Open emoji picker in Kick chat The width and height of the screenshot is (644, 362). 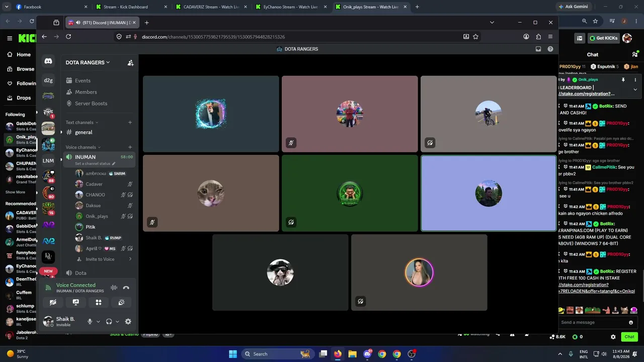point(631,322)
